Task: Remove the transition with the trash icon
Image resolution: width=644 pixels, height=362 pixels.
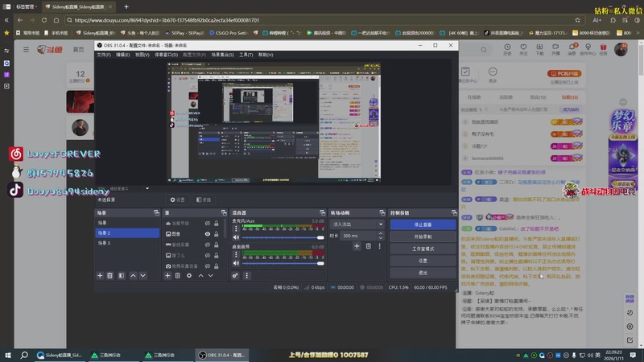Action: pos(369,245)
